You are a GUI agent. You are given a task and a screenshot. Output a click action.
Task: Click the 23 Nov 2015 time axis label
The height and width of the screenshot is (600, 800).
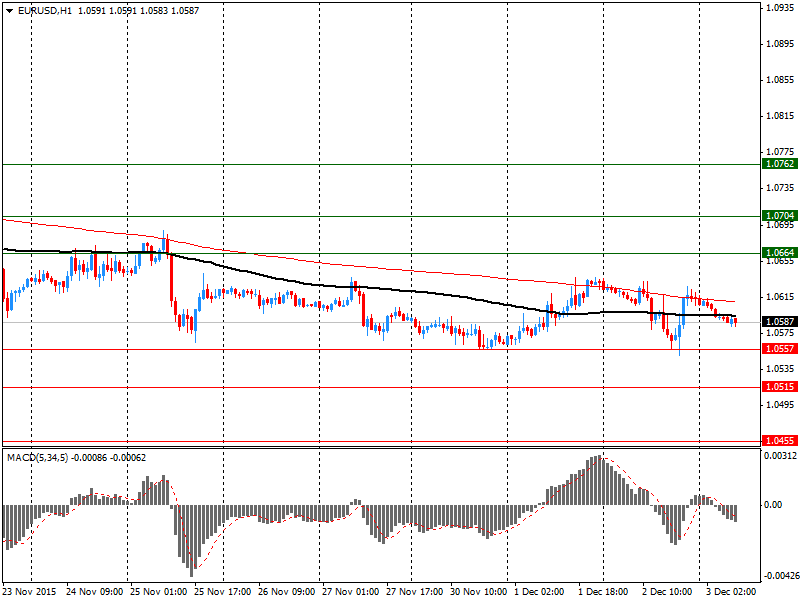32,592
